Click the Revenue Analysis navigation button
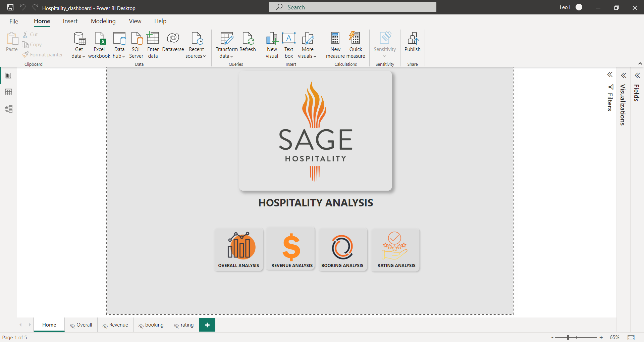This screenshot has height=342, width=644. (291, 249)
